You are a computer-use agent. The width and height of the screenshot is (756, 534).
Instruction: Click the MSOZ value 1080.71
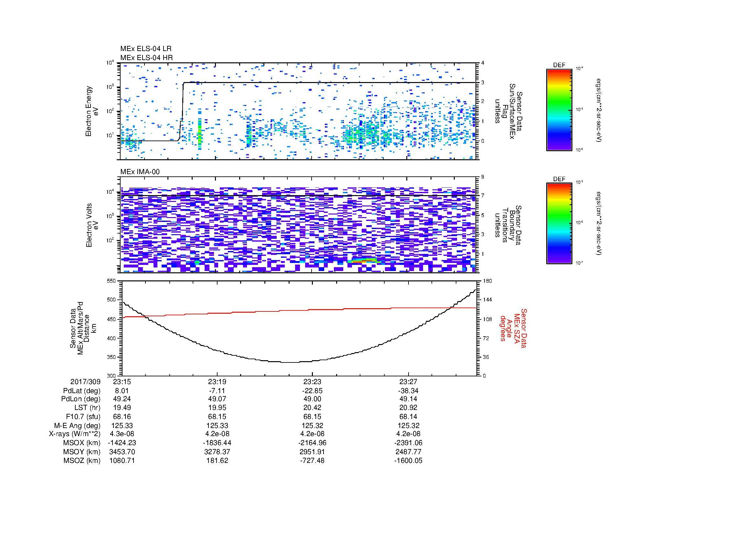(x=122, y=461)
